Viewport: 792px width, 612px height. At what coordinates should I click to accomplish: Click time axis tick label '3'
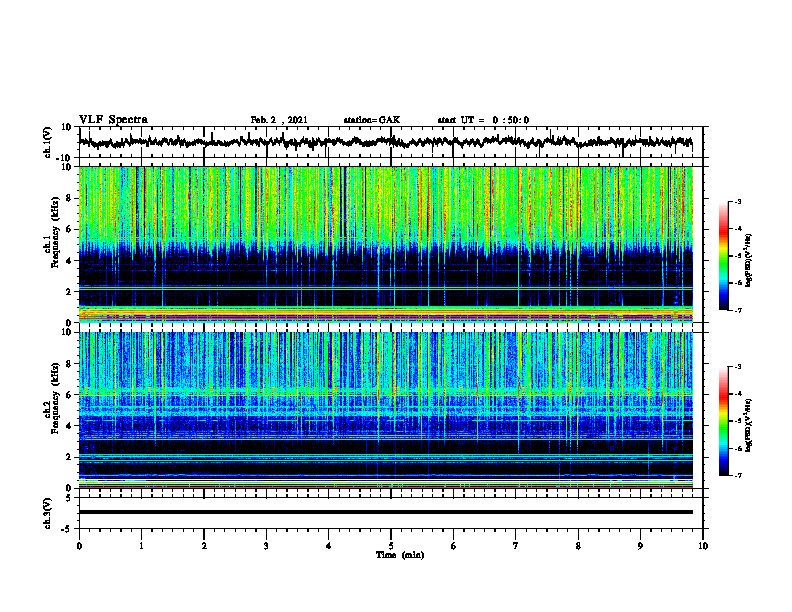click(x=266, y=546)
